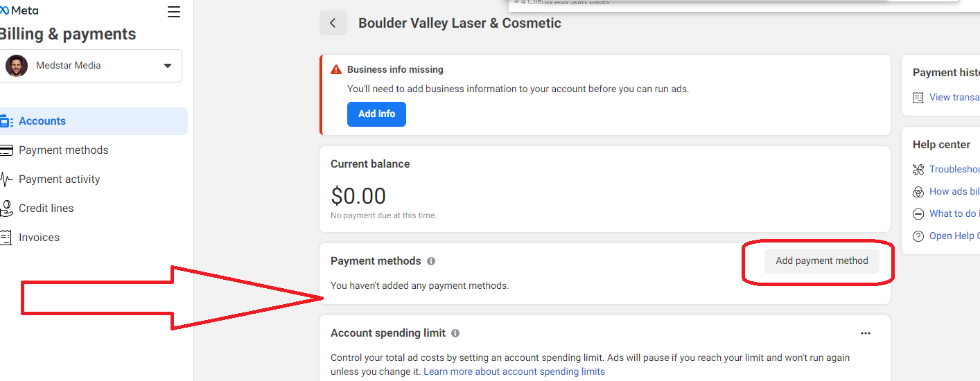Click the Payment methods info icon

click(x=431, y=261)
